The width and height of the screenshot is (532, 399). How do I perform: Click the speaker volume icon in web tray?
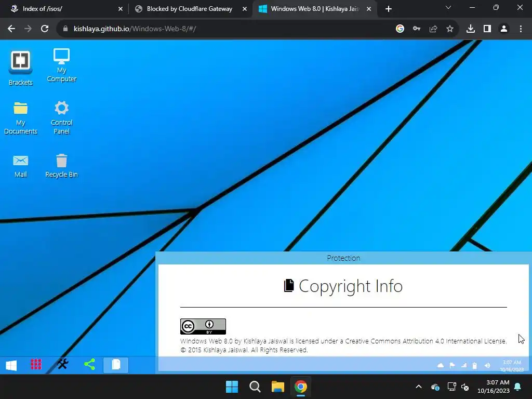click(487, 365)
